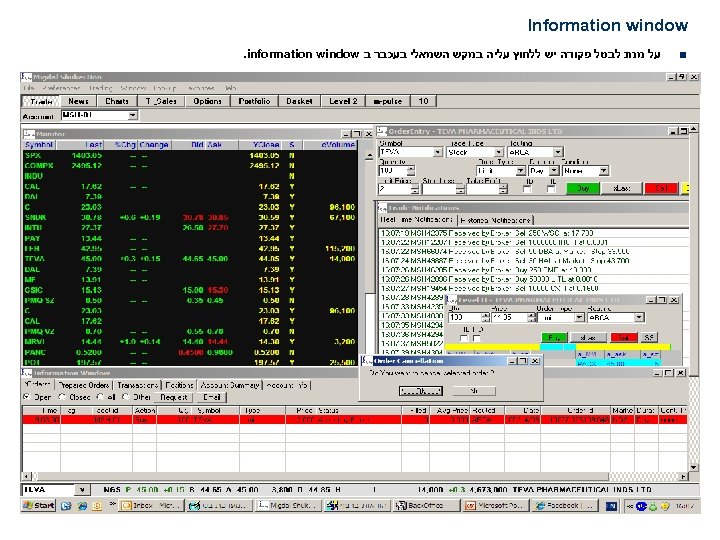Click the Take Profit stepper arrows

point(504,189)
